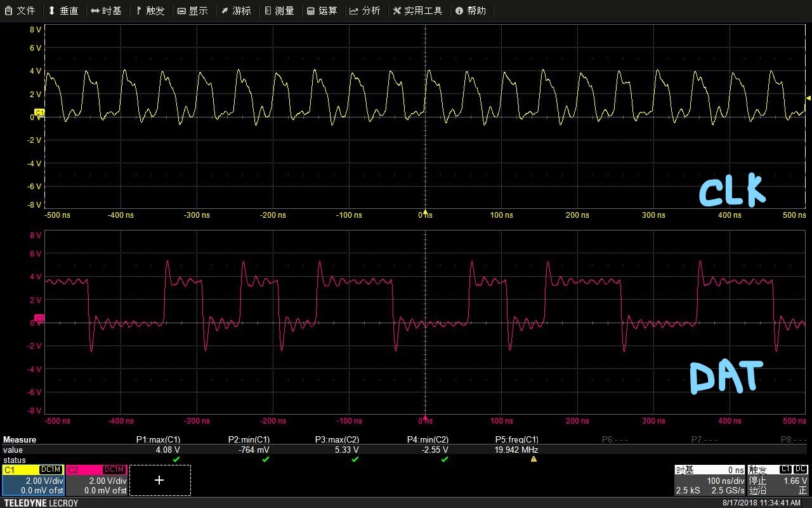Click the trigger level arrow at right edge
This screenshot has width=812, height=508.
coord(808,98)
